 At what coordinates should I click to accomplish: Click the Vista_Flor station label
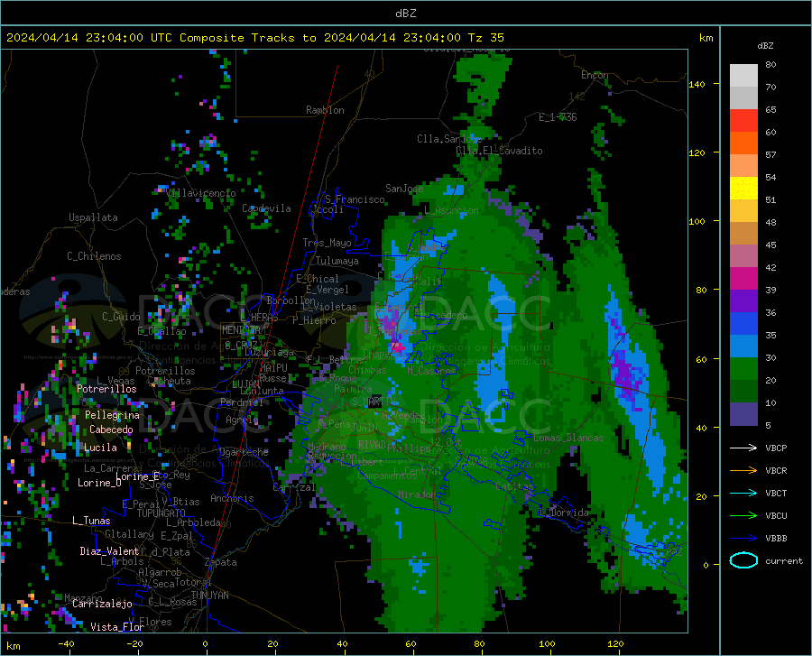click(117, 627)
